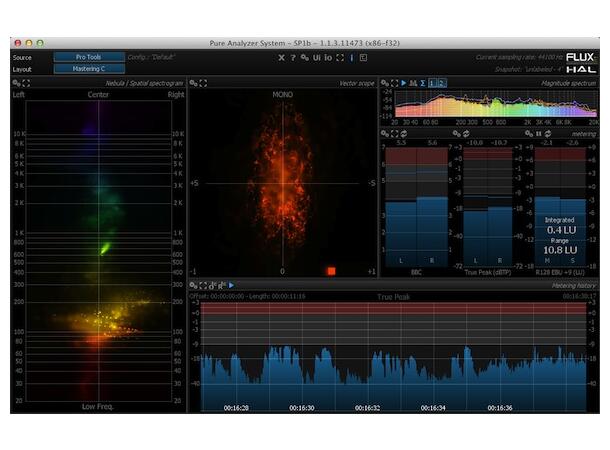This screenshot has height=450, width=610.
Task: Toggle channel 1 in Magnitude spectrum
Action: pos(432,83)
